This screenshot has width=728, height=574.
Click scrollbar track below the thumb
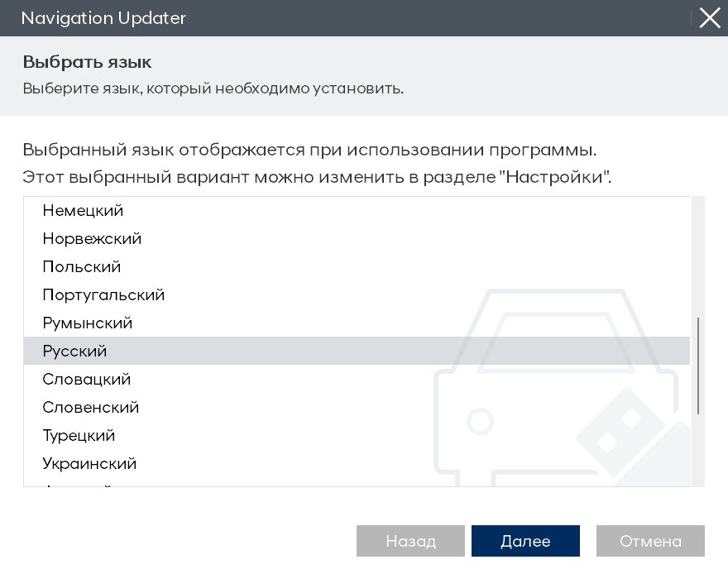click(x=698, y=451)
